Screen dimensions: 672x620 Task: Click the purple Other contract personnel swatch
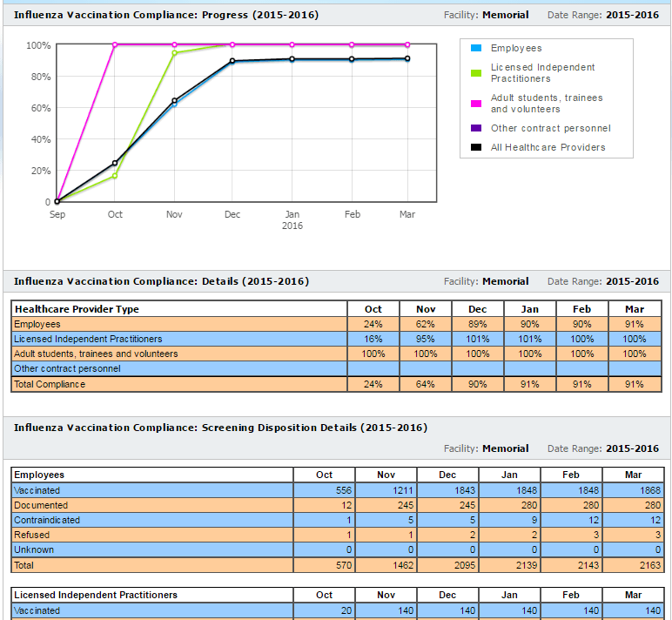tap(476, 129)
